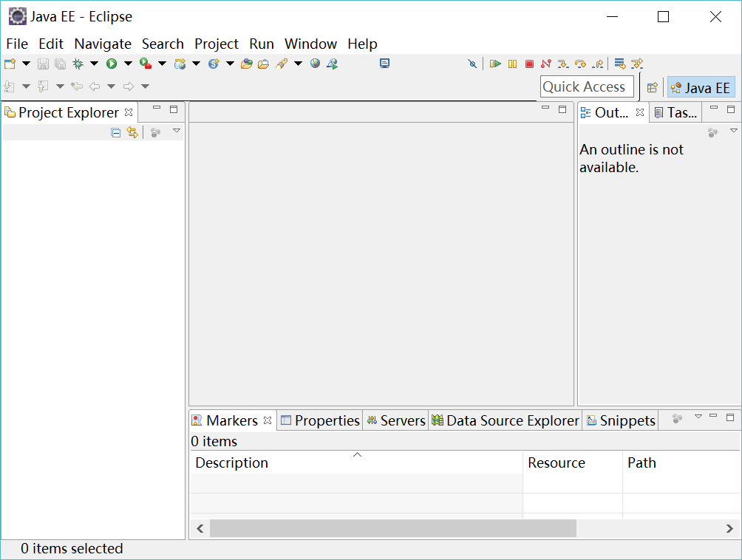742x560 pixels.
Task: Click the New wizard icon in toolbar
Action: pos(10,64)
